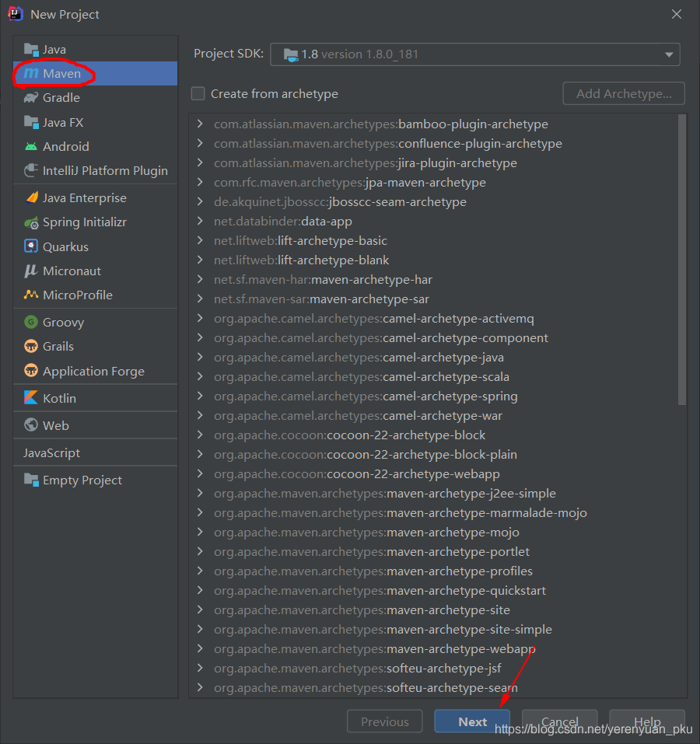
Task: Click the IntelliJ IDEA logo in title bar
Action: (16, 14)
